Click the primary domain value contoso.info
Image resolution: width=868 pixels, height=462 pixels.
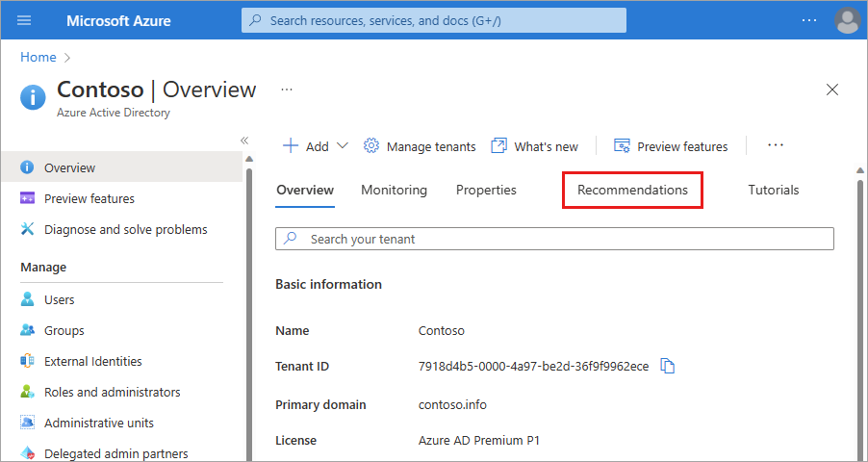click(452, 404)
